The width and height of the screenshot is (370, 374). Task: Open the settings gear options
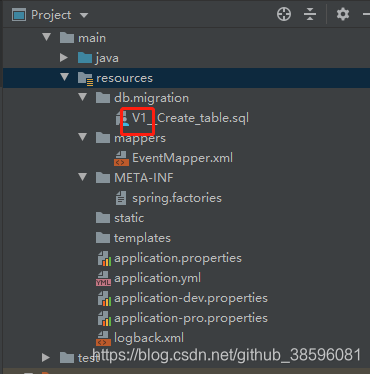click(343, 14)
